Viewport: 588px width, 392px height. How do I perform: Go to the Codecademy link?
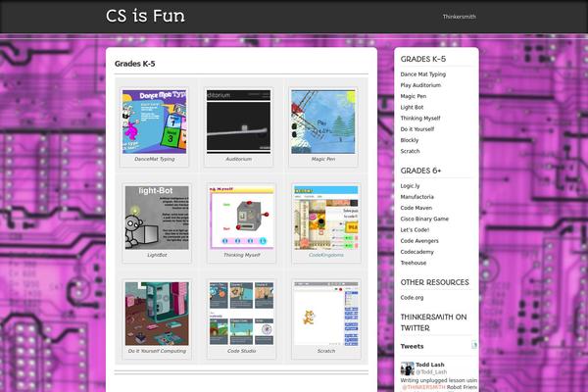coord(417,252)
